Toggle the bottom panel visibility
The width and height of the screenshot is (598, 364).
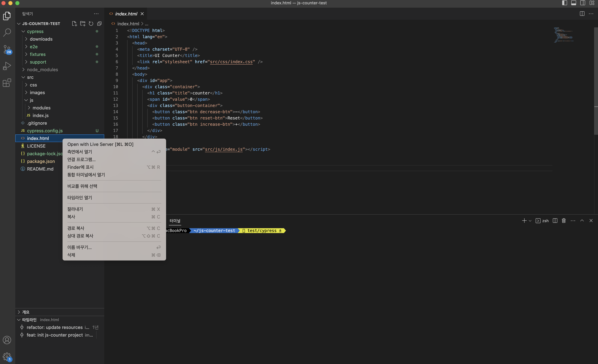[x=574, y=3]
